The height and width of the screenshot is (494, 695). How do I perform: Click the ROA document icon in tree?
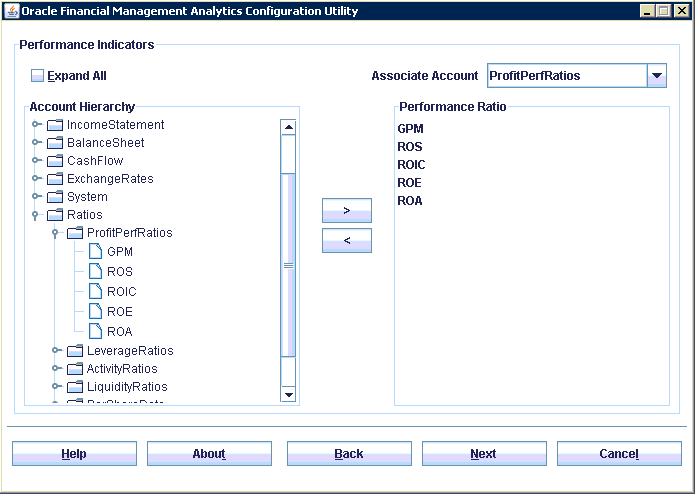click(95, 331)
